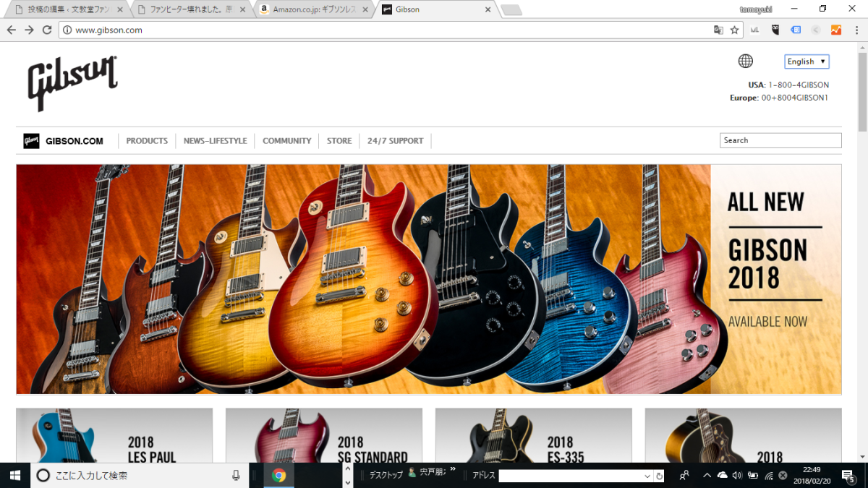The image size is (868, 488).
Task: Go forward in browser history
Action: (x=29, y=30)
